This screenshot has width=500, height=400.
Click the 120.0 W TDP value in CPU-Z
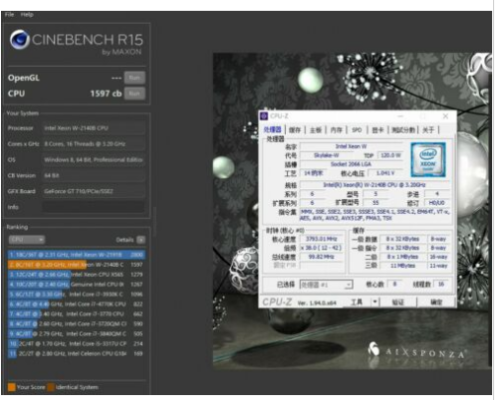[x=390, y=155]
